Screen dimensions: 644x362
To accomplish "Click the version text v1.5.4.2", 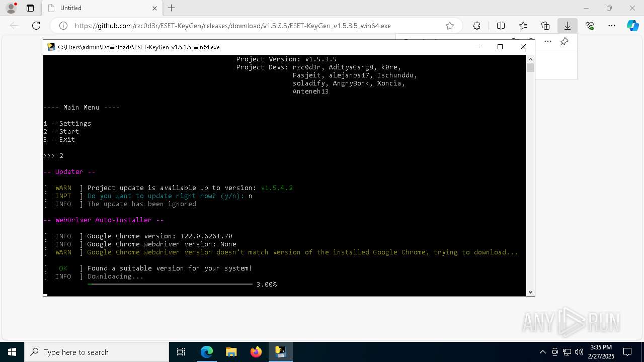I will 277,188.
